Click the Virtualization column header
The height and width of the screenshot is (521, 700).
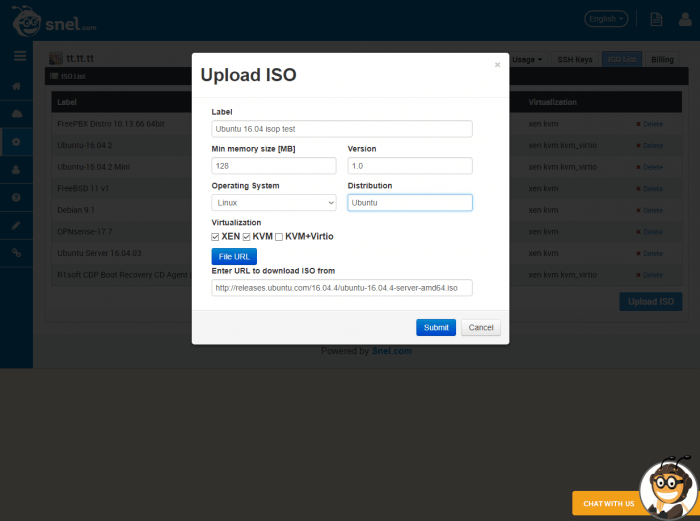[x=553, y=102]
